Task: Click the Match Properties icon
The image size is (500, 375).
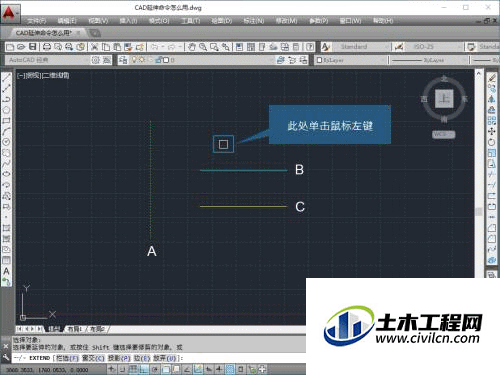Action: (x=128, y=47)
